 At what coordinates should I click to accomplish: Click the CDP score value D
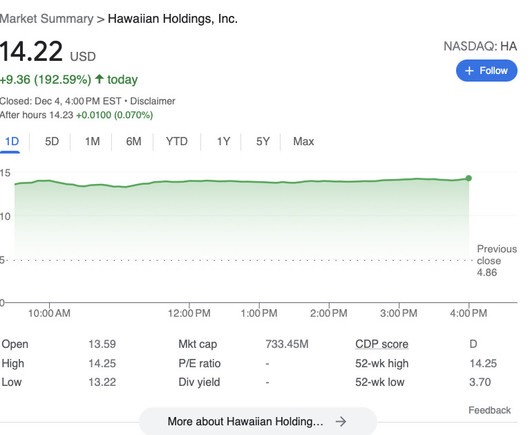[x=473, y=344]
